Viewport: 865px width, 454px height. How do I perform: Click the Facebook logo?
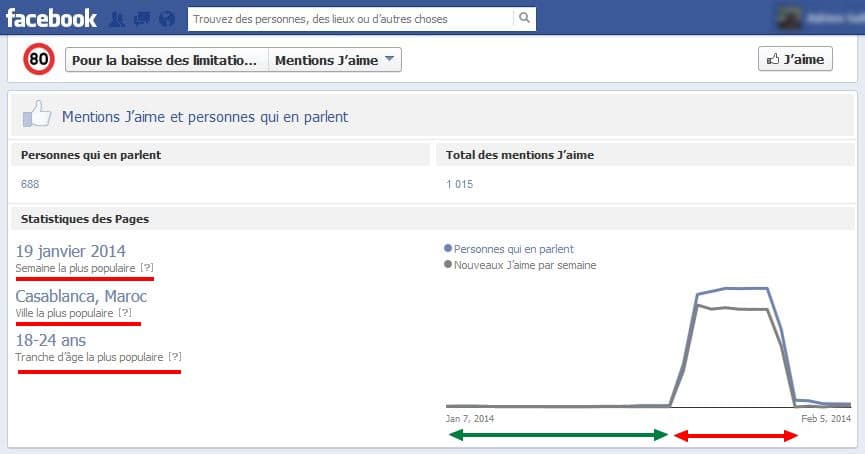click(x=51, y=18)
